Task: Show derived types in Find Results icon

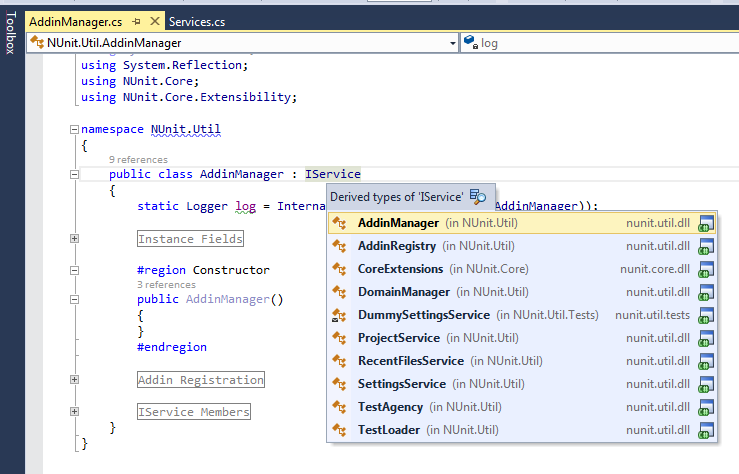Action: (x=477, y=196)
